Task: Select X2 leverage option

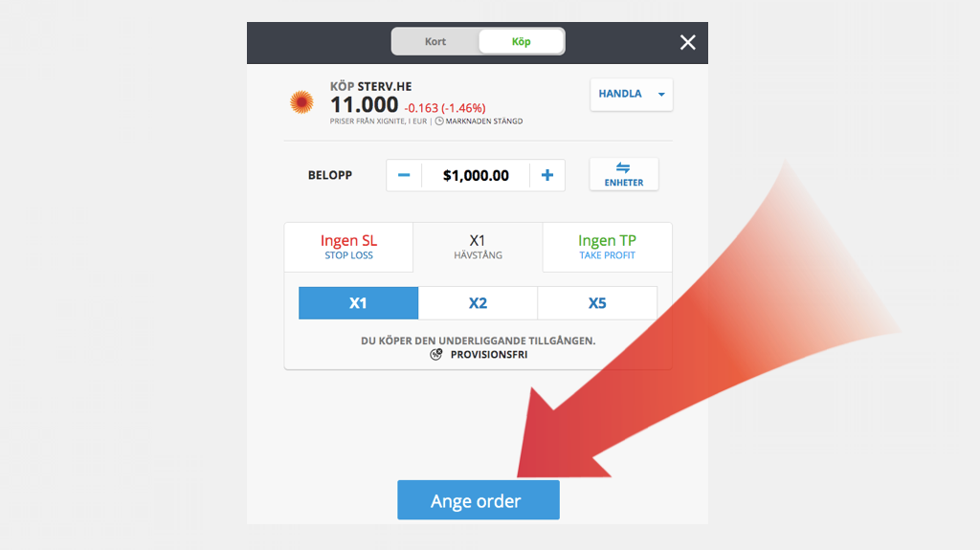Action: tap(479, 303)
